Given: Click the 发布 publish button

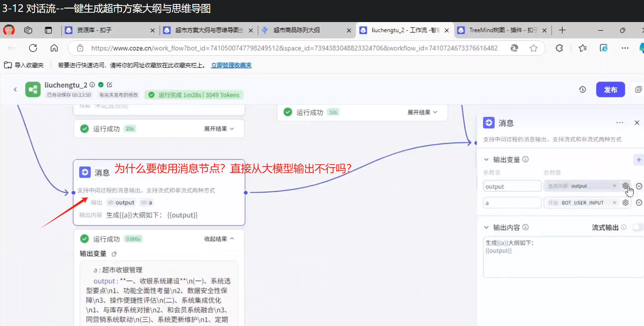Looking at the screenshot, I should click(610, 89).
